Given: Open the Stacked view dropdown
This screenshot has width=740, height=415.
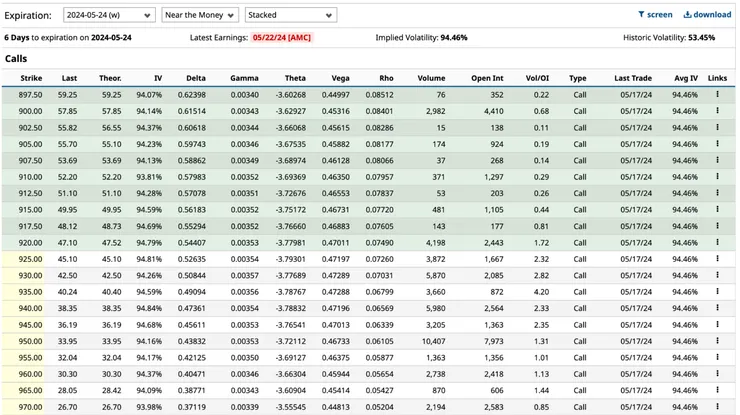Looking at the screenshot, I should pos(290,15).
